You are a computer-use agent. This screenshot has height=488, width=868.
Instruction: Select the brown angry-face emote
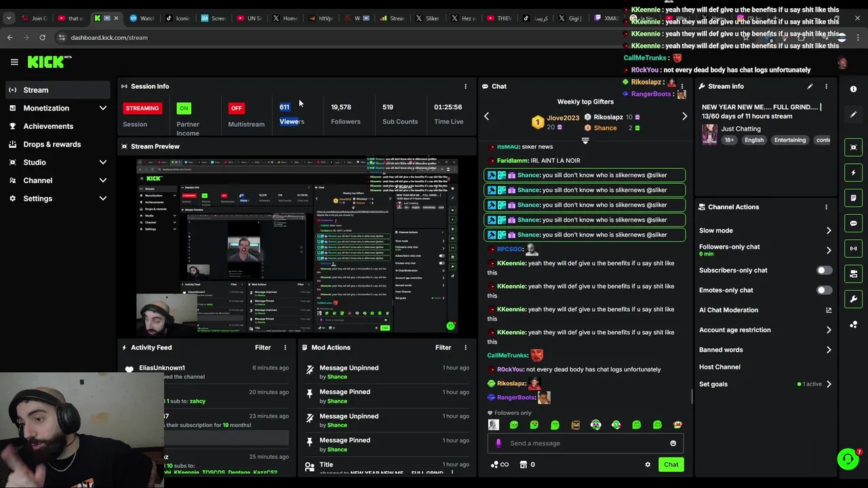[576, 425]
